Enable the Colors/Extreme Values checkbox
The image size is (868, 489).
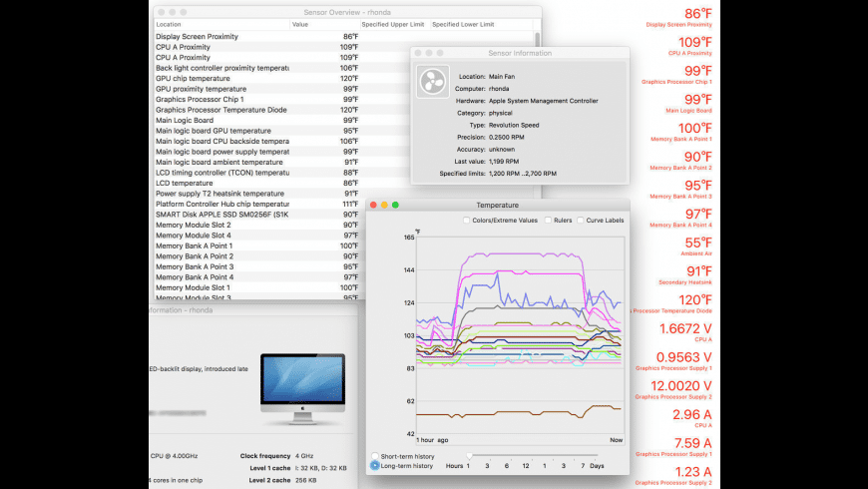click(x=466, y=221)
